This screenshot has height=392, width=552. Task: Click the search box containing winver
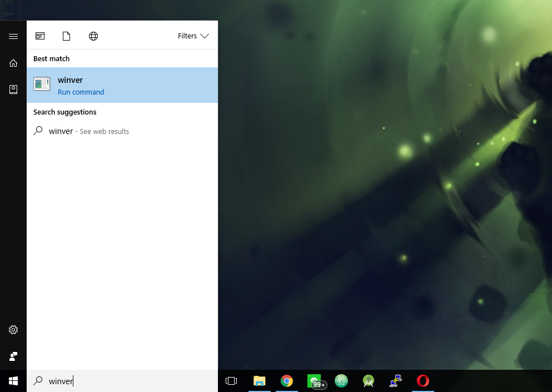point(122,381)
